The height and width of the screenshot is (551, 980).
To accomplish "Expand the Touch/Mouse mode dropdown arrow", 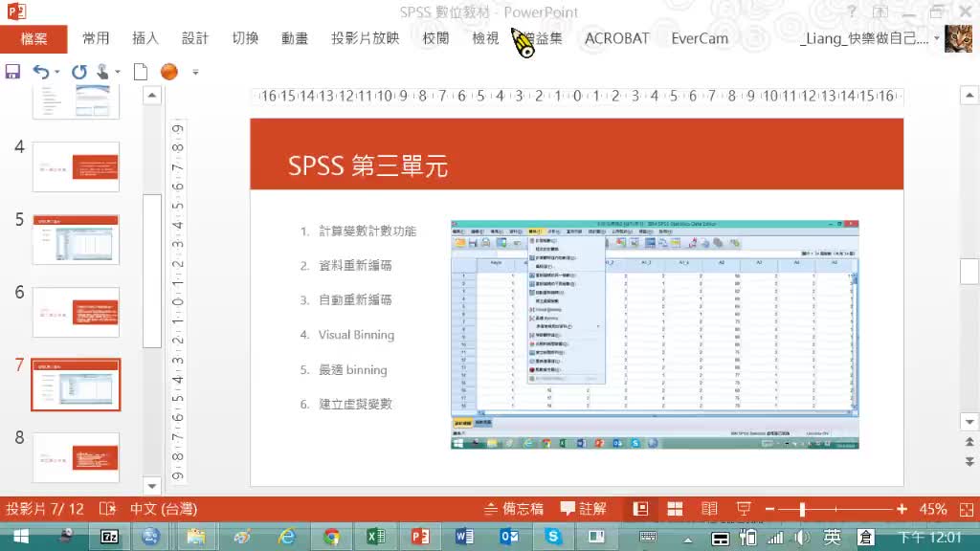I will coord(117,72).
